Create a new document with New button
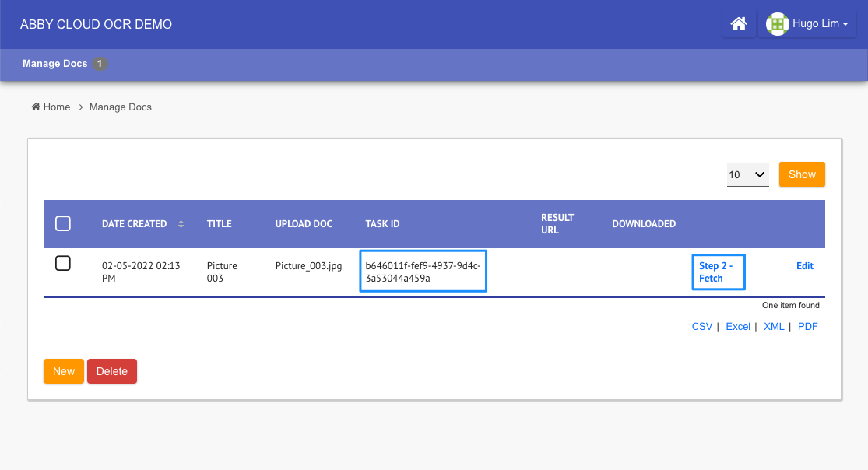Screen dimensions: 868x470 click(x=64, y=371)
